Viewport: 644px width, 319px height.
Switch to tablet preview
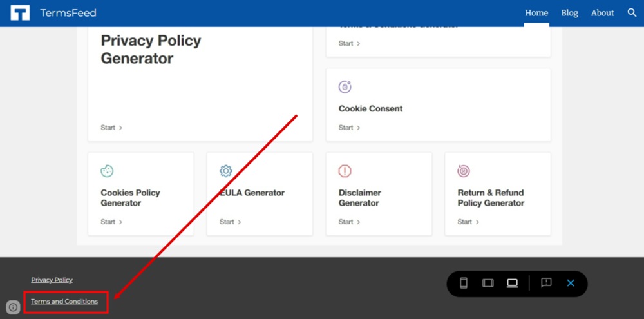(488, 284)
